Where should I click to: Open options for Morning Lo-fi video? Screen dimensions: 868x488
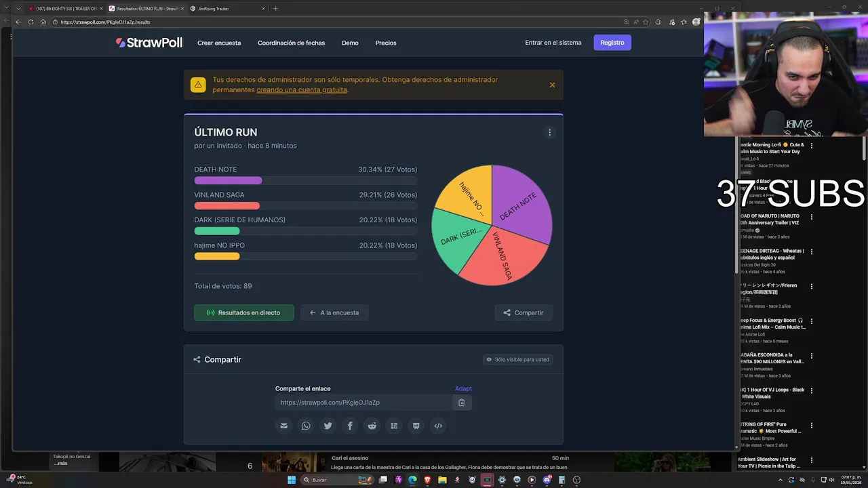812,145
